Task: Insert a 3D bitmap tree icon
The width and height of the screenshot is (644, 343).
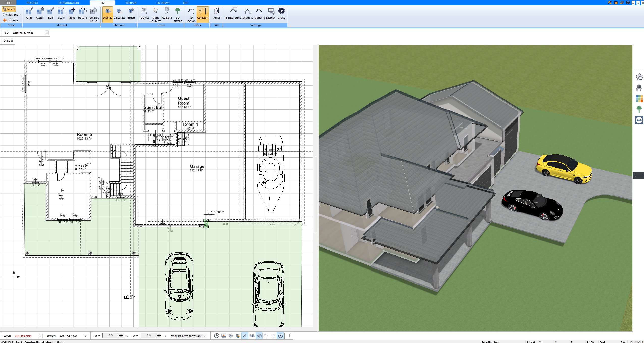Action: point(178,15)
